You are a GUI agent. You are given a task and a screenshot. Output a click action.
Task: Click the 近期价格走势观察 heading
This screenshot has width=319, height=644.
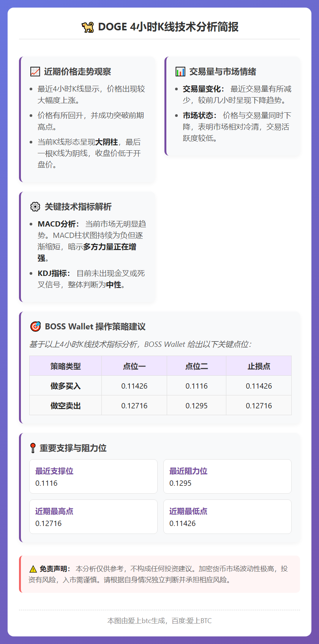click(x=77, y=71)
